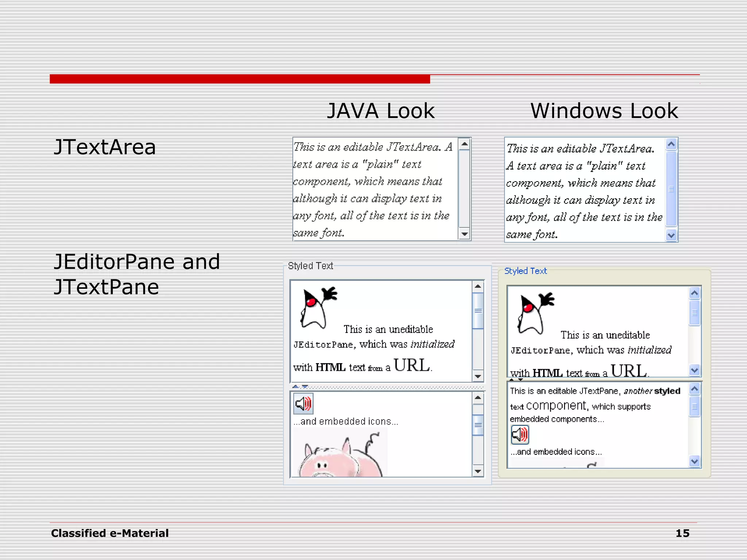The image size is (747, 560).
Task: Click '...and embedded icons...' text in Windows Look pane
Action: (556, 452)
